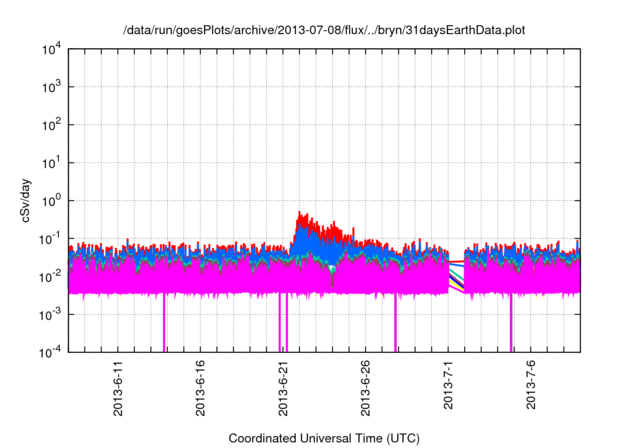Click the 10^0 y-axis tick label
This screenshot has width=640, height=448.
click(x=52, y=201)
